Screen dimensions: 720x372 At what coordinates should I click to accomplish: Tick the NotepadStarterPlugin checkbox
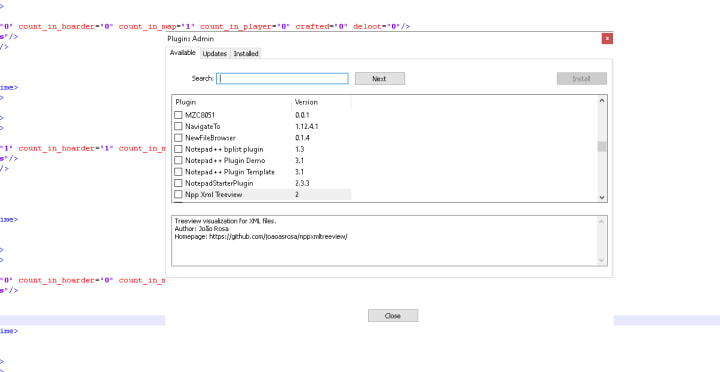click(x=178, y=183)
